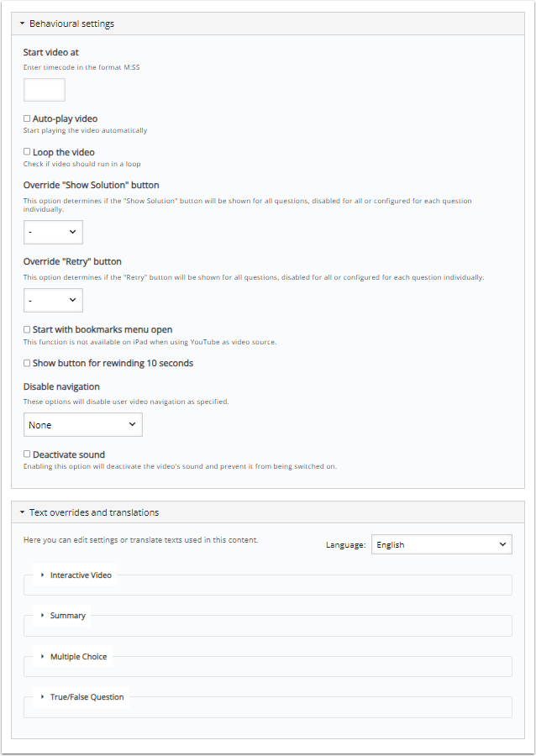Click the Interactive Video disclosure triangle
This screenshot has width=536, height=756.
[x=43, y=575]
